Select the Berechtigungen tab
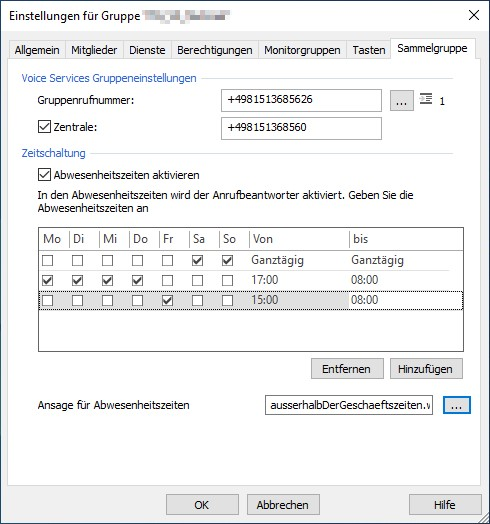Viewport: 490px width, 524px height. 215,50
